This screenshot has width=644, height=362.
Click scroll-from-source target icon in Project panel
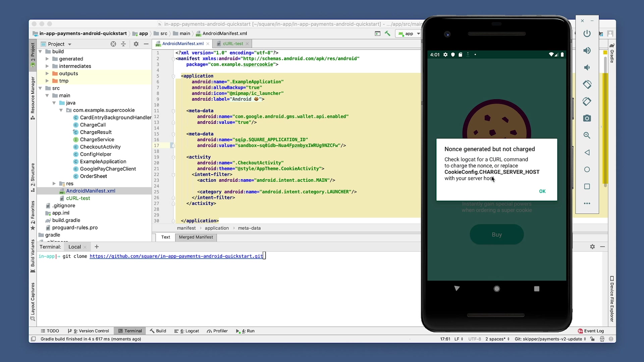pos(113,44)
